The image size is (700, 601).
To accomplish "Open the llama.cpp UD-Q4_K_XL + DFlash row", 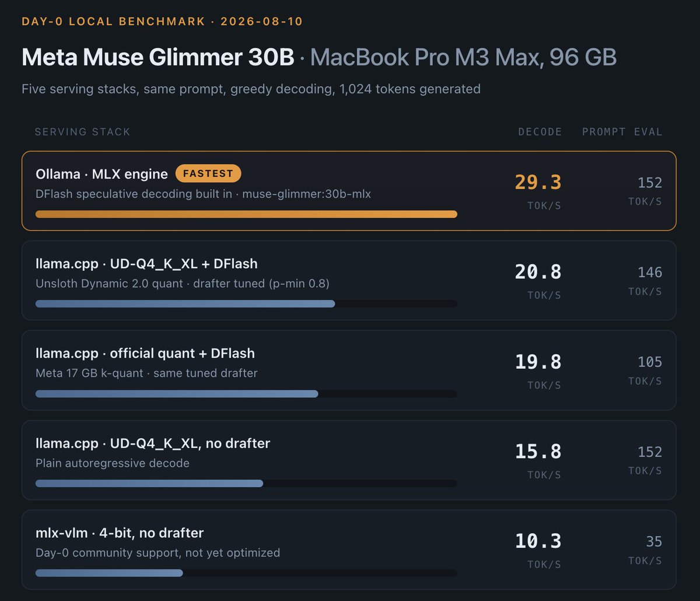I will [x=349, y=281].
